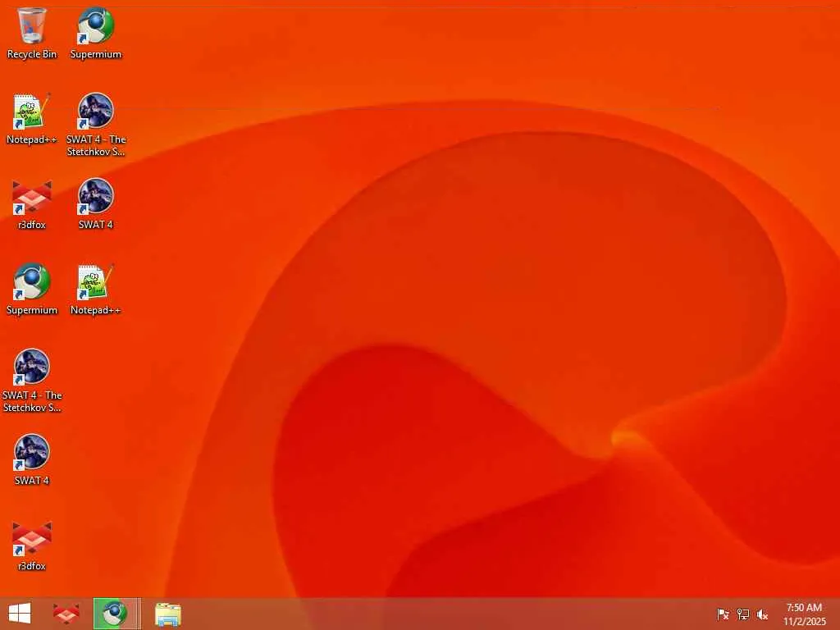Select SWAT 4 shortcut beside the r3dfox icon
The width and height of the screenshot is (840, 630).
96,204
